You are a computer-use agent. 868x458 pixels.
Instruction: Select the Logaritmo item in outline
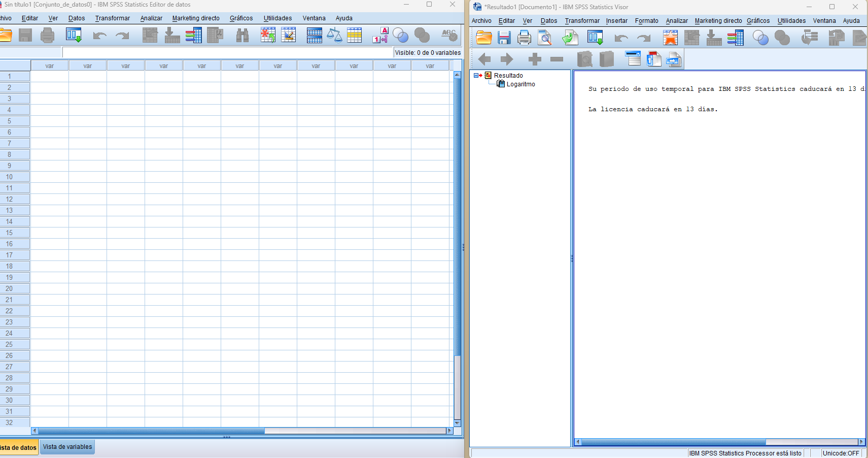[x=520, y=84]
